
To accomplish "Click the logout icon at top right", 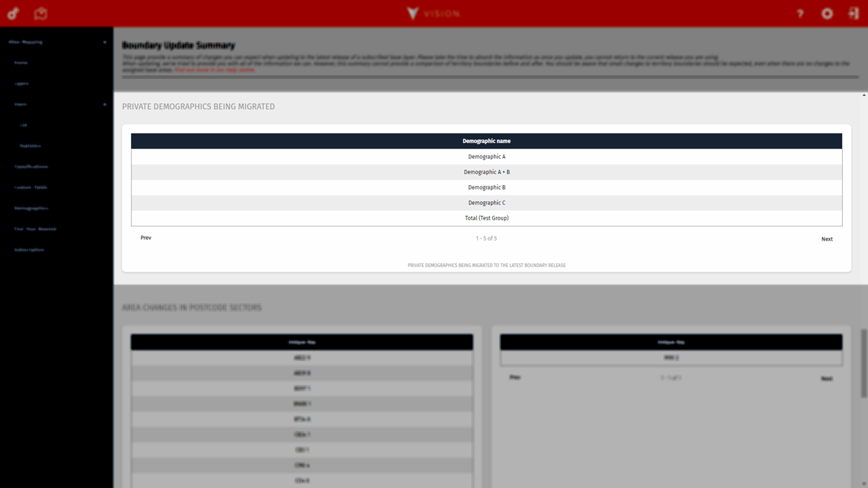I will tap(852, 14).
